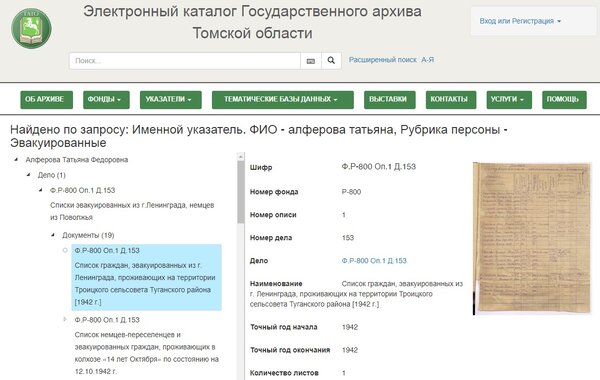Go to the Об архиве page
This screenshot has height=380, width=600.
(x=47, y=99)
